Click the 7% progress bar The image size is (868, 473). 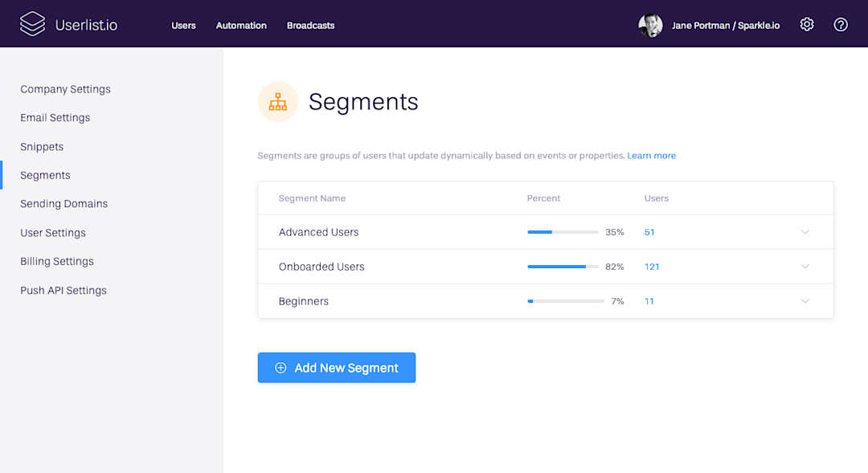tap(566, 301)
